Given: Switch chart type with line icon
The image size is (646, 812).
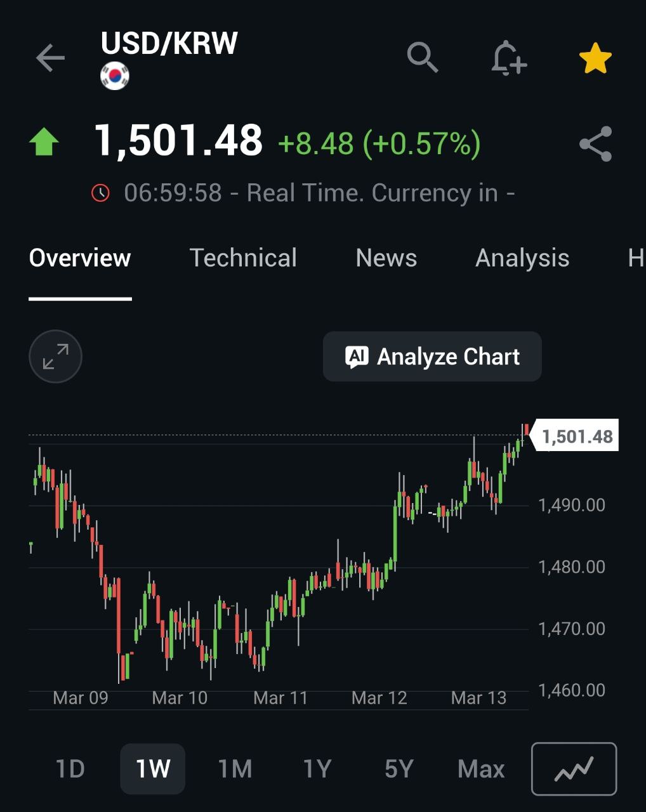Looking at the screenshot, I should pyautogui.click(x=574, y=769).
